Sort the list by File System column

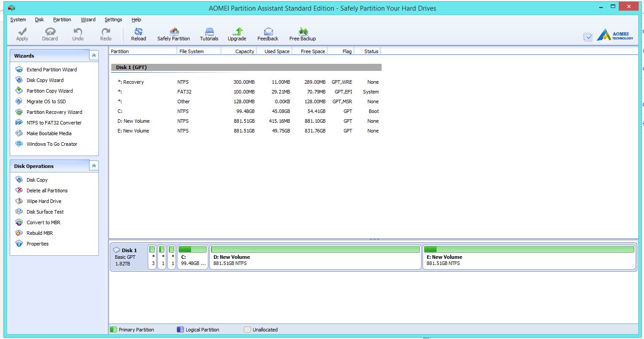pos(199,51)
